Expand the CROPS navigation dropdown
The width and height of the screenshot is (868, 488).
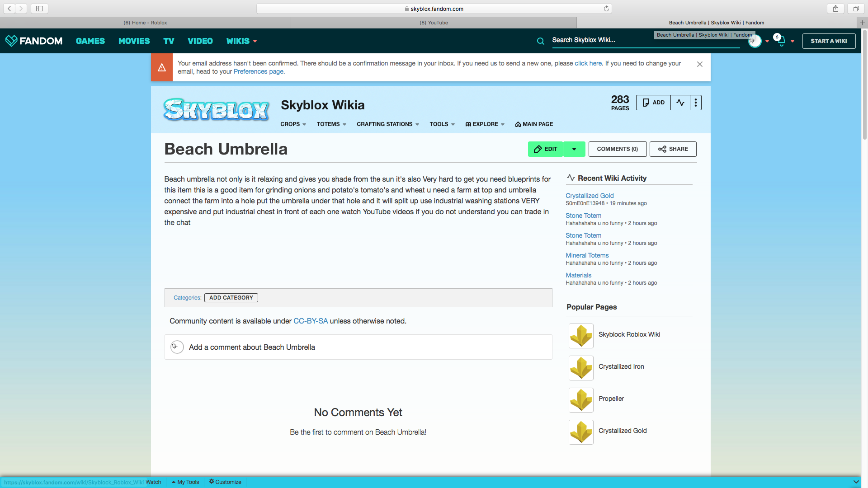(x=293, y=124)
